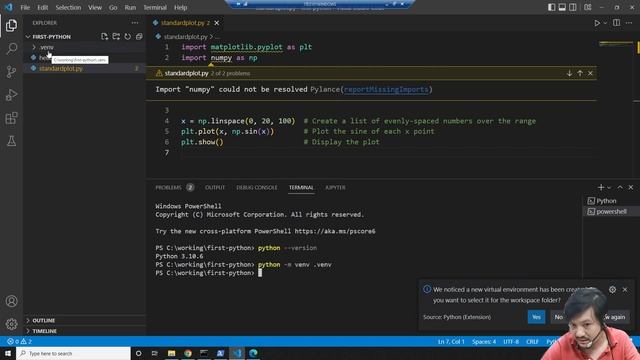640x360 pixels.
Task: Open the Explorer view in activity bar
Action: click(11, 25)
